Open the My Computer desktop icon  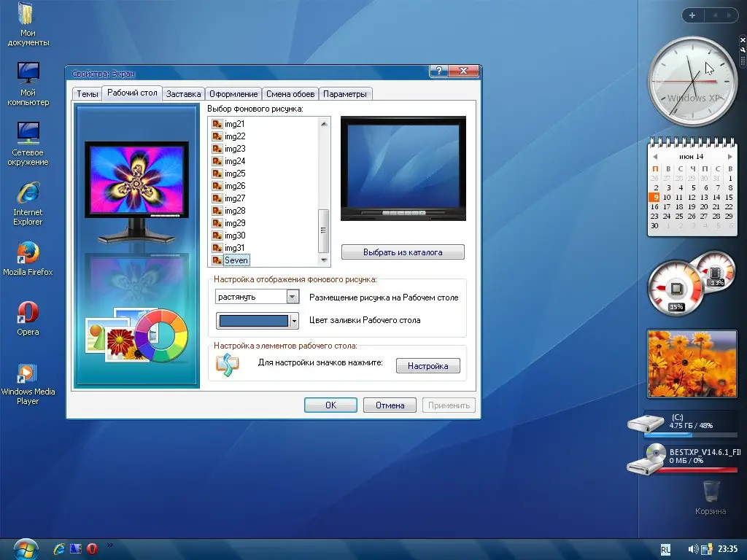click(x=28, y=84)
